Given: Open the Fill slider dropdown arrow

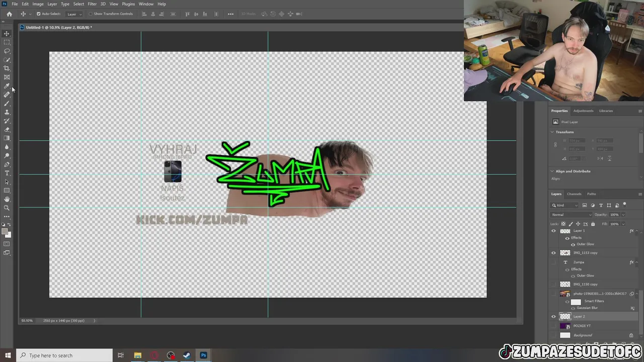Looking at the screenshot, I should coord(623,224).
